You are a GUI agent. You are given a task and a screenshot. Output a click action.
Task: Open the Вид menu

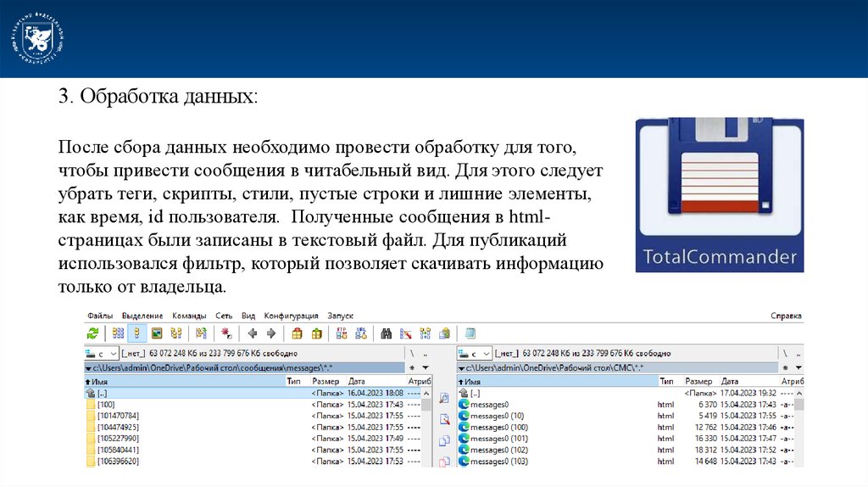(x=248, y=316)
